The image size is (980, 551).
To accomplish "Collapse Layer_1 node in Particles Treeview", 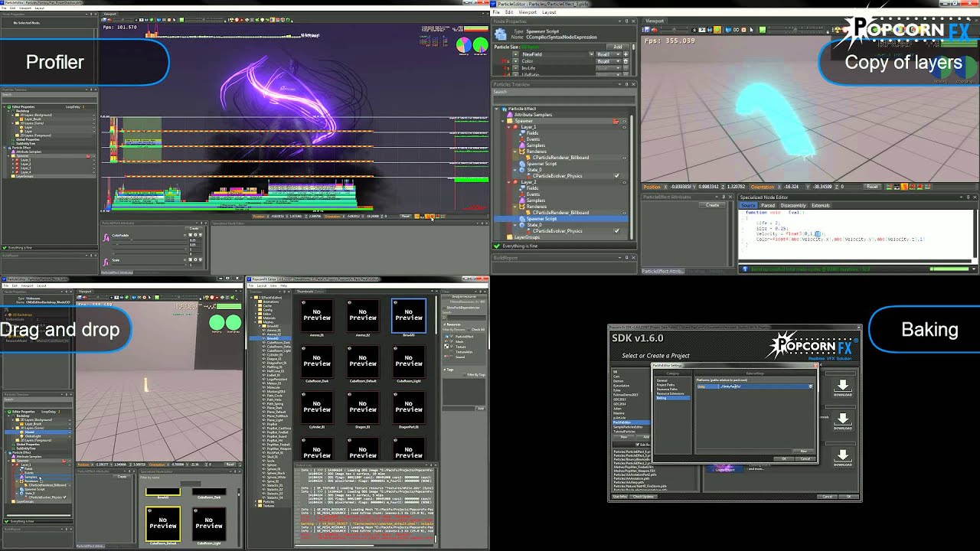I will point(508,127).
